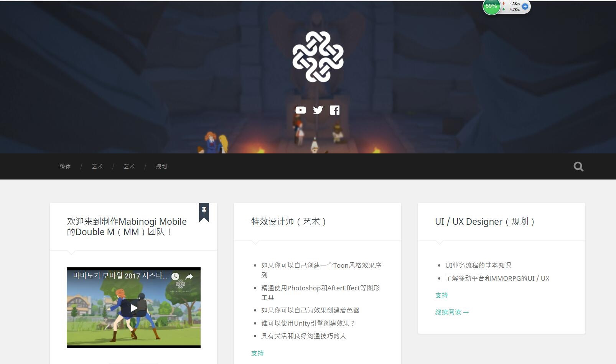Open the YouTube social link
The height and width of the screenshot is (364, 616).
click(x=301, y=110)
